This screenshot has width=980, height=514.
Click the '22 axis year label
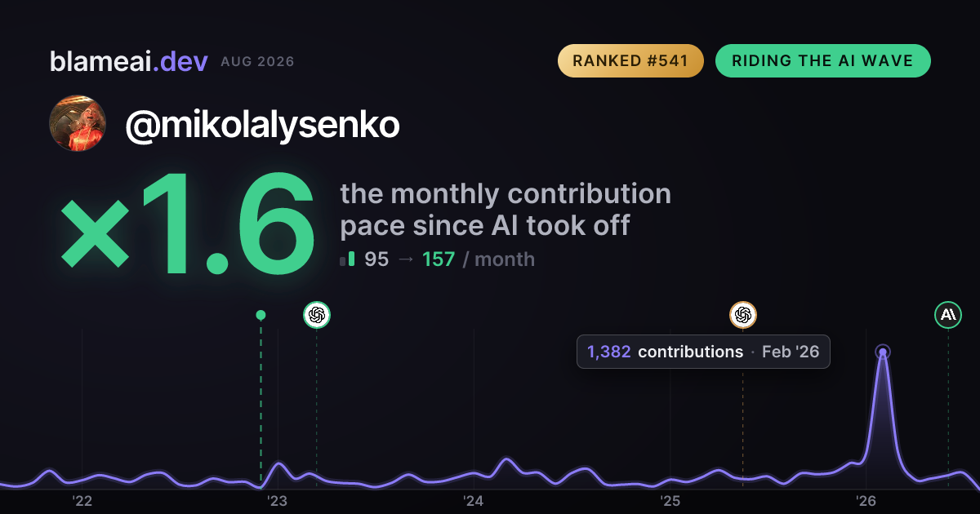(x=82, y=500)
